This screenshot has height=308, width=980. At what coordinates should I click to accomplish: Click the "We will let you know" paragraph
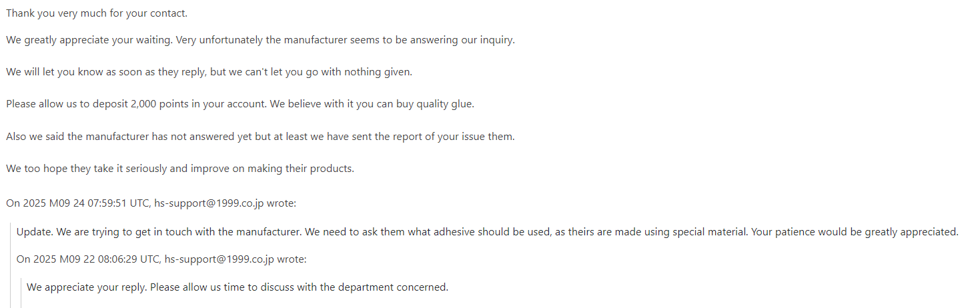(x=209, y=72)
